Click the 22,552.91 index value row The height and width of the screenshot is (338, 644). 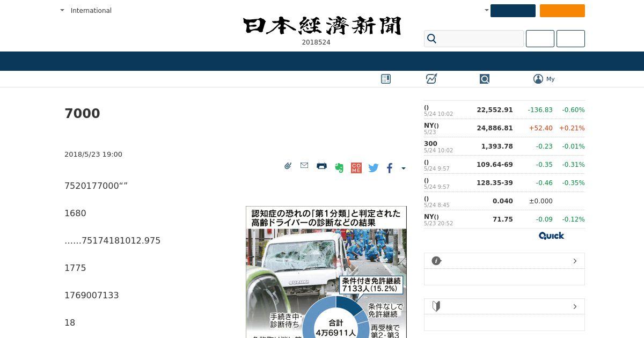click(504, 110)
